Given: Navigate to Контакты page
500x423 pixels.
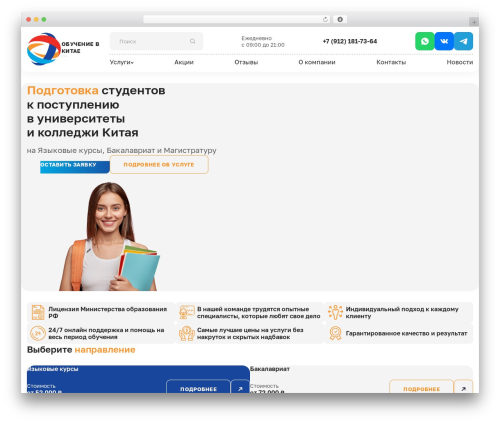Looking at the screenshot, I should 391,62.
